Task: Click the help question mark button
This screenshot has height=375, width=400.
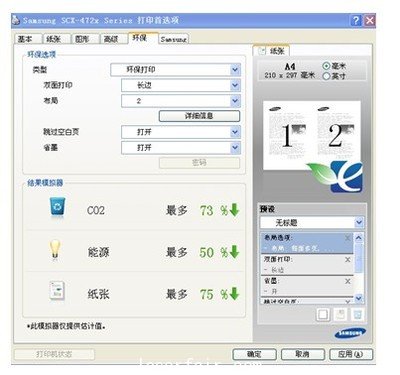Action: coord(356,20)
